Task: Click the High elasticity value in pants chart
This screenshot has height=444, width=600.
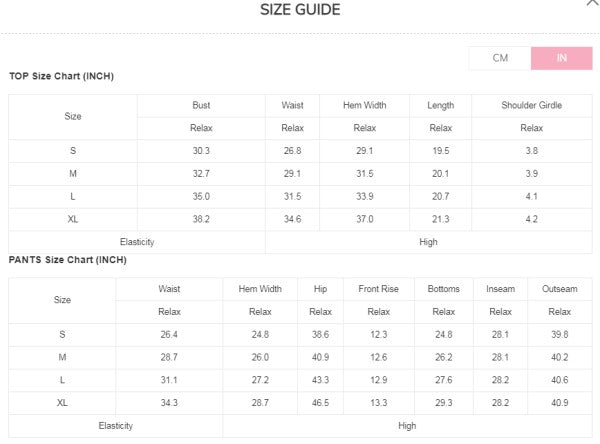Action: click(x=407, y=425)
